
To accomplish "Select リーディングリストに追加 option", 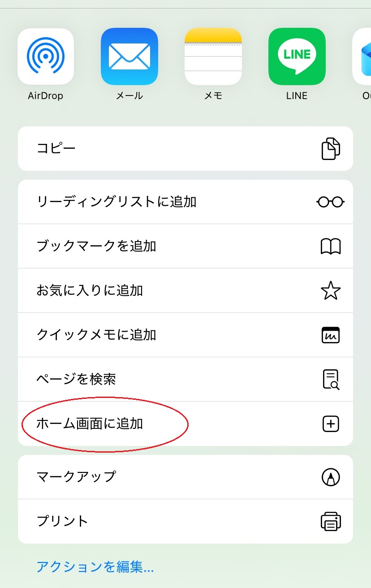I will (185, 202).
